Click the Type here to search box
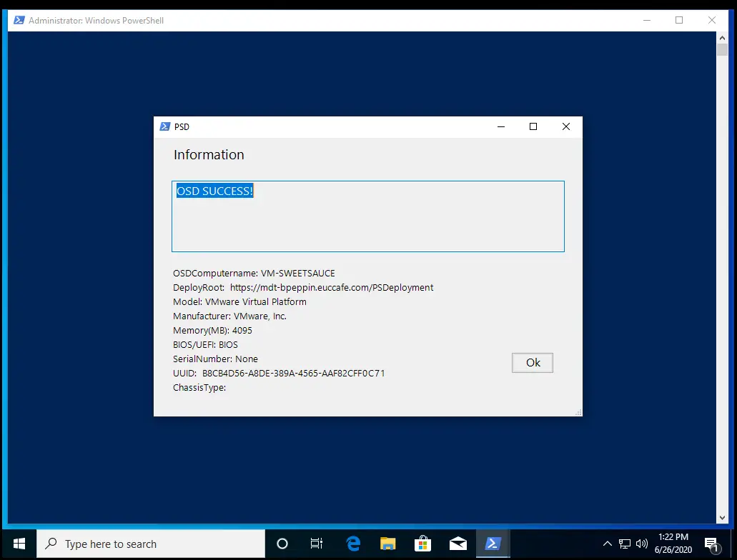Viewport: 737px width, 560px height. 150,544
